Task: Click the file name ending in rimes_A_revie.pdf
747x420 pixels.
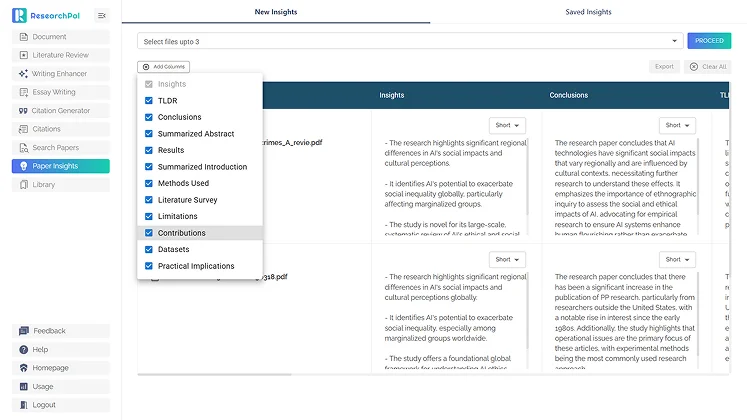Action: click(x=292, y=142)
